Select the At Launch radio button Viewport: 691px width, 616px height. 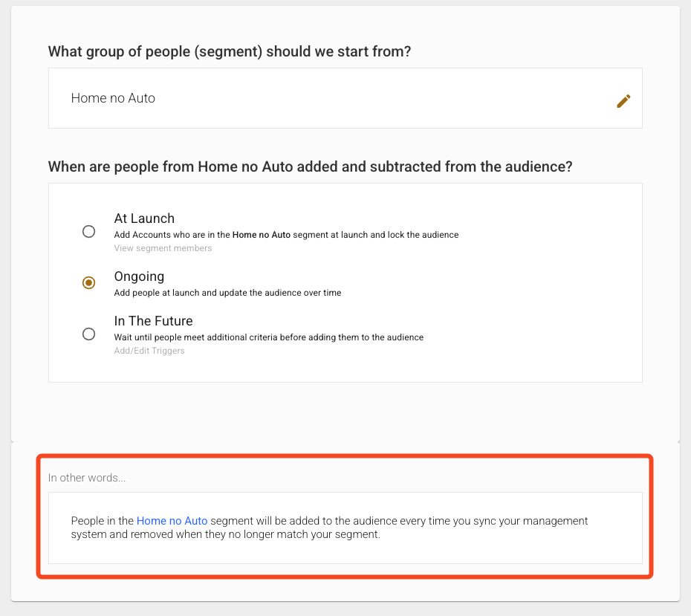89,231
